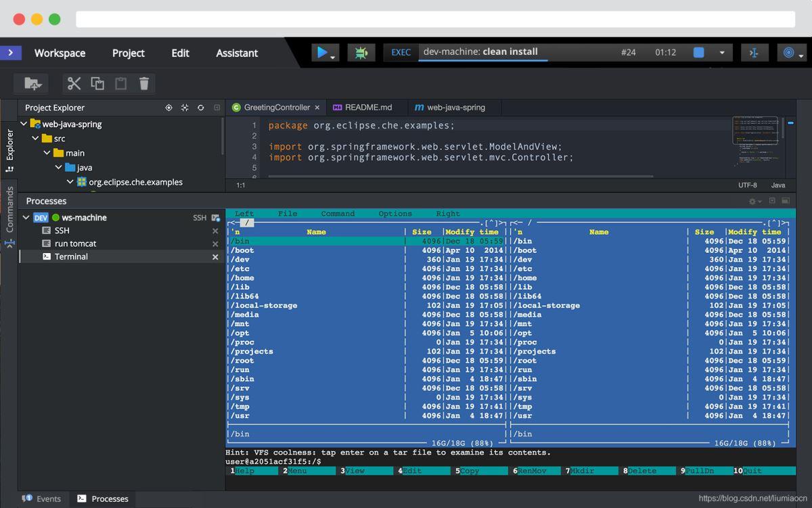Click the green Debug bug icon
The image size is (812, 508).
click(x=361, y=52)
